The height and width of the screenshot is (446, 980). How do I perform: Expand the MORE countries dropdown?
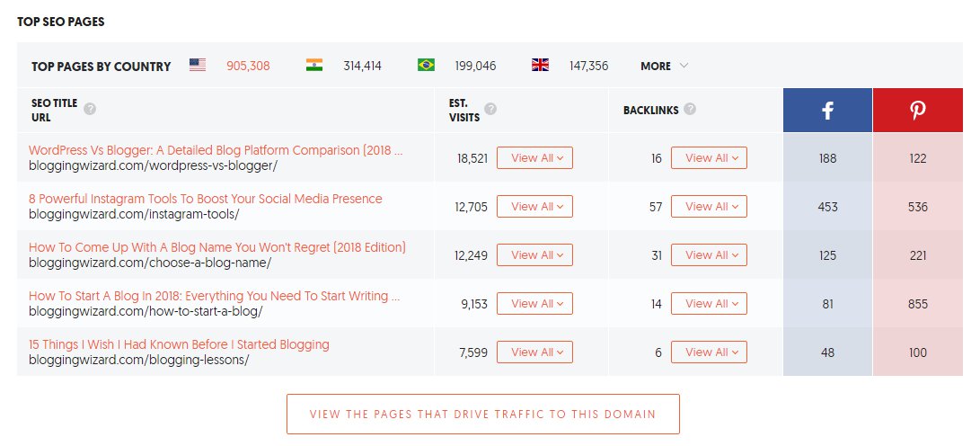point(664,66)
